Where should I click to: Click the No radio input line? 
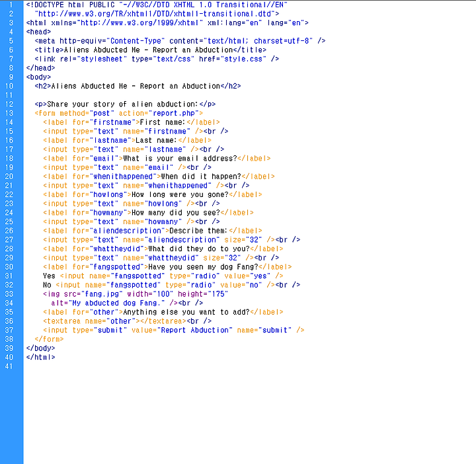point(172,285)
